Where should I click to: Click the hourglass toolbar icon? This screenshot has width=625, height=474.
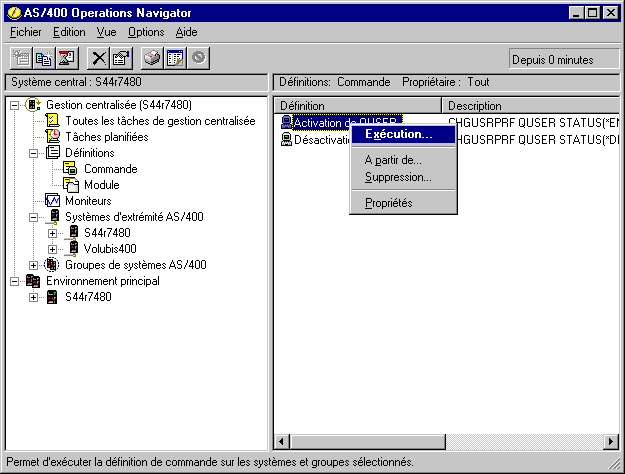click(67, 58)
